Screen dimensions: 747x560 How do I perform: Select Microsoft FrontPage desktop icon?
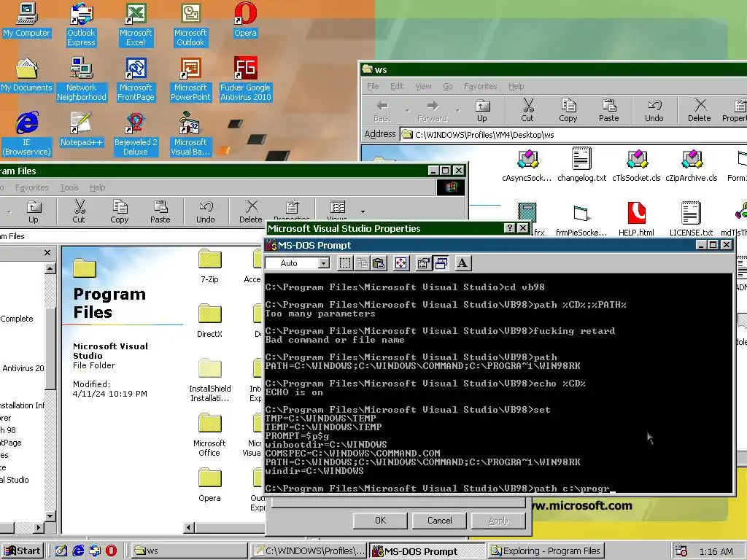click(136, 79)
